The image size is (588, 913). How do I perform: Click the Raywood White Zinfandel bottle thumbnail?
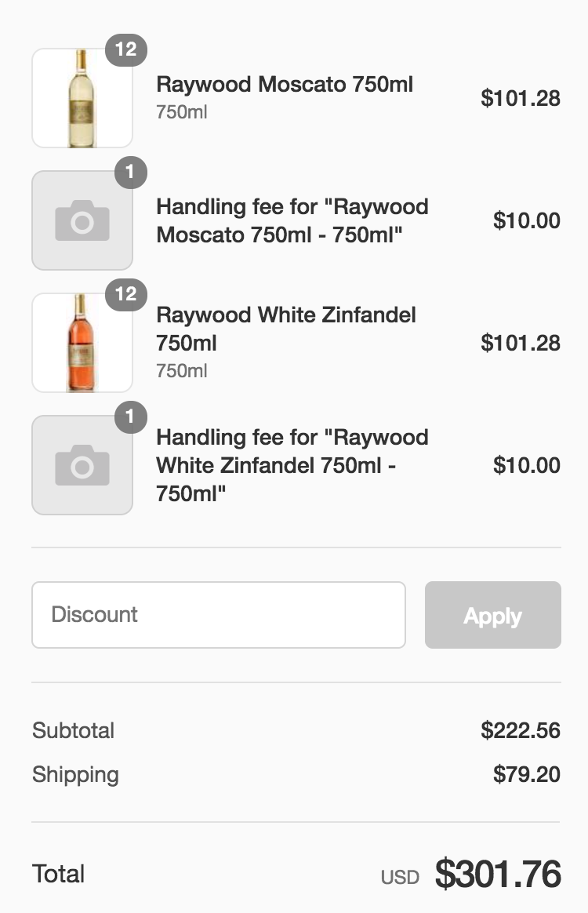(x=82, y=343)
